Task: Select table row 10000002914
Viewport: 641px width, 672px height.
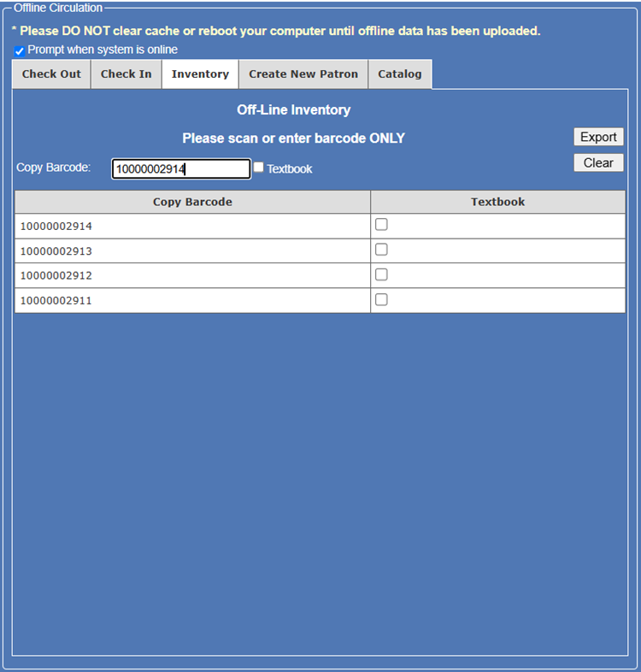Action: (x=320, y=227)
